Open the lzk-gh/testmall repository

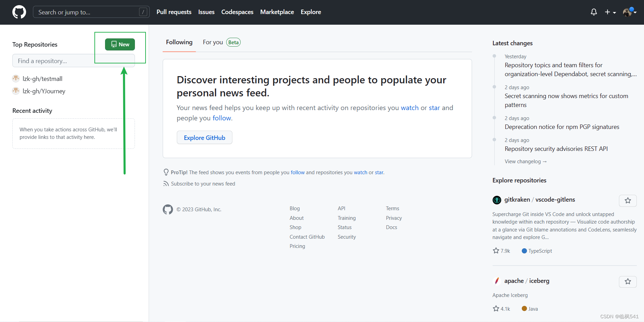pyautogui.click(x=43, y=79)
